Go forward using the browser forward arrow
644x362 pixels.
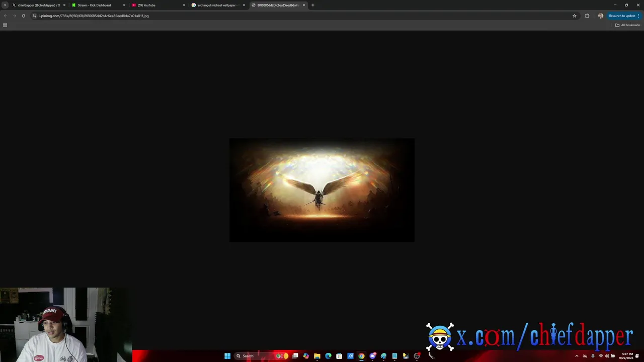pyautogui.click(x=14, y=16)
